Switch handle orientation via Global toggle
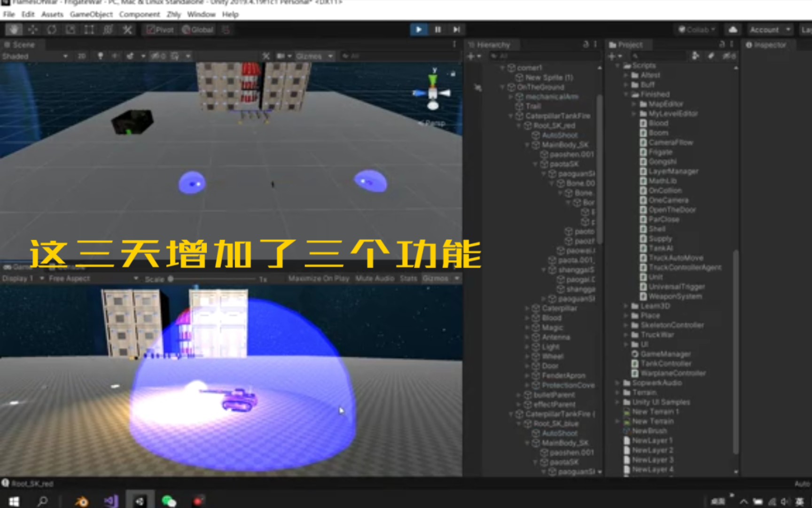This screenshot has width=812, height=508. pos(197,29)
